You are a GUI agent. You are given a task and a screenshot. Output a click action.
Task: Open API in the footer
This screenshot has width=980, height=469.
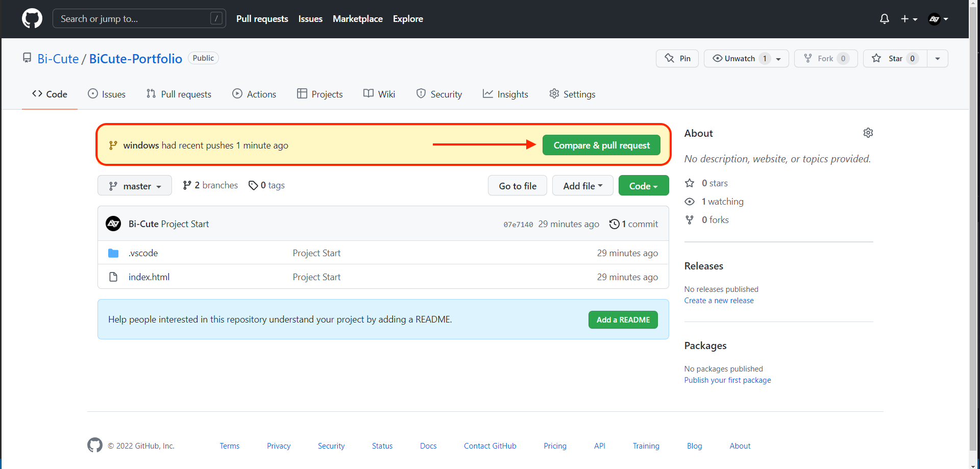(x=600, y=446)
